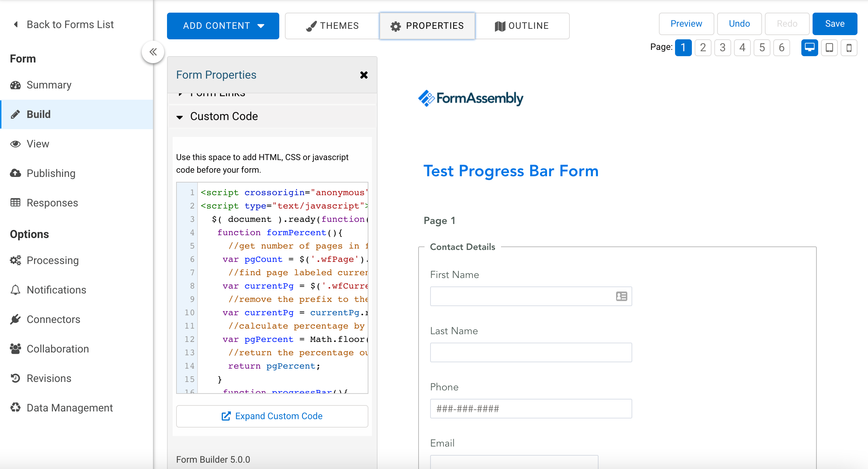Open Collaboration options
868x469 pixels.
pos(76,349)
